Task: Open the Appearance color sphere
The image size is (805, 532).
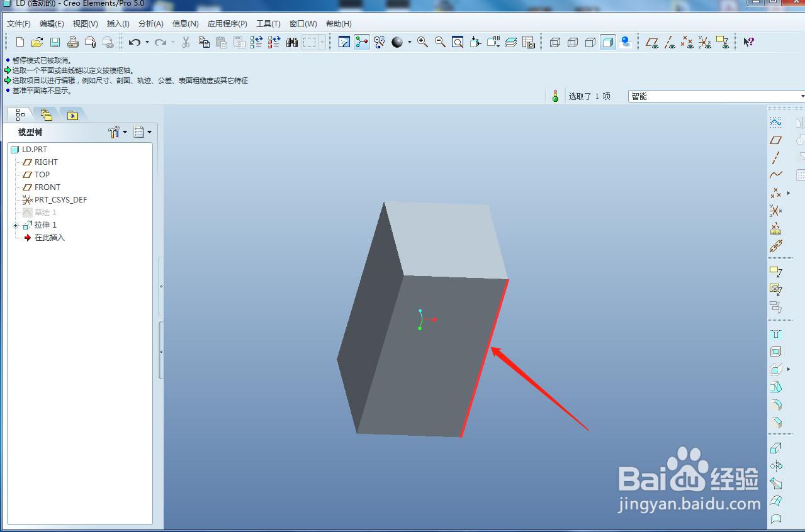Action: [x=397, y=42]
